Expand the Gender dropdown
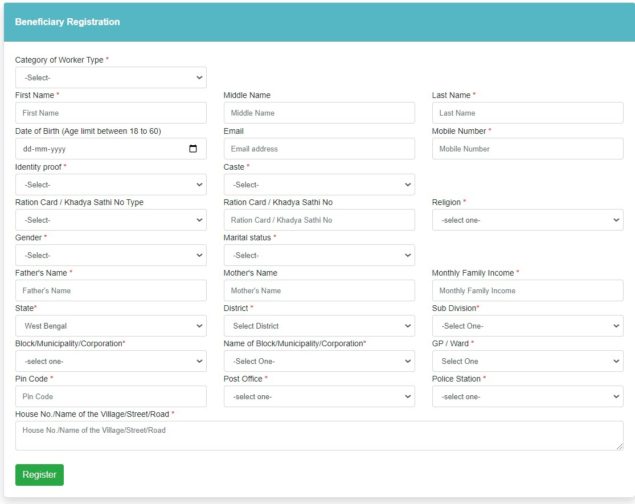This screenshot has width=635, height=504. tap(110, 255)
